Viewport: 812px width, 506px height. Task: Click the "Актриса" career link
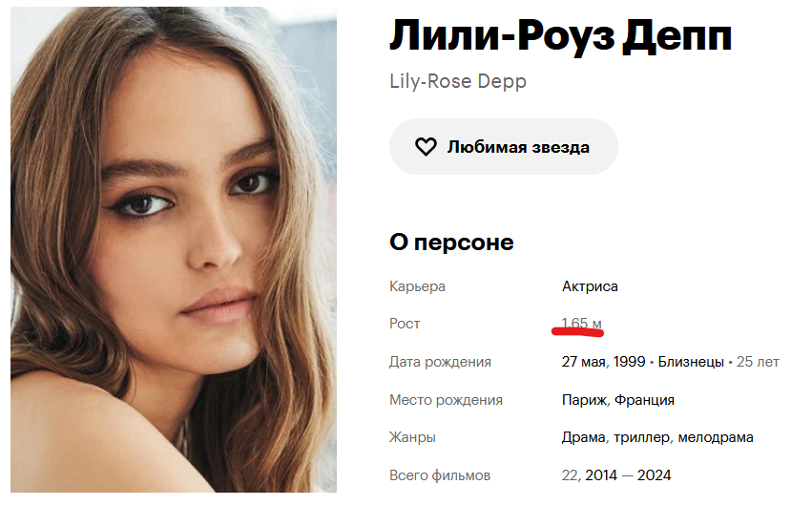coord(590,286)
